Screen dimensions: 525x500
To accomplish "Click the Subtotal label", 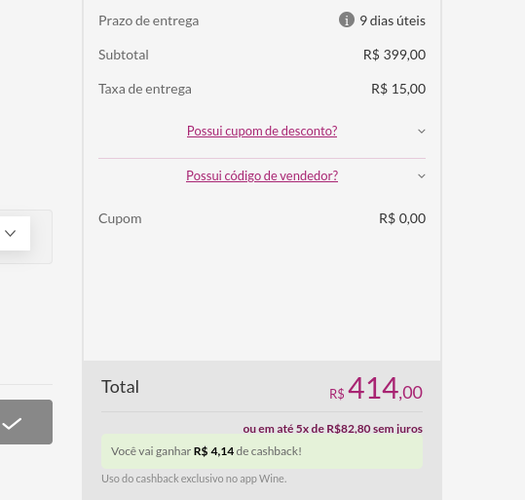I will [124, 55].
